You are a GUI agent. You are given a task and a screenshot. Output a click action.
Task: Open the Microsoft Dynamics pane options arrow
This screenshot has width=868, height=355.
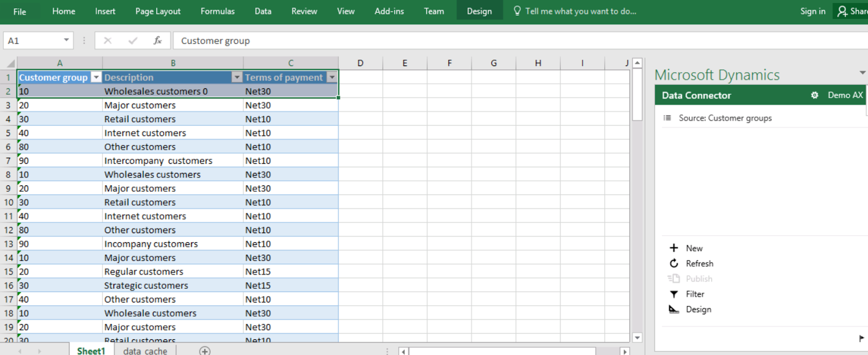862,73
